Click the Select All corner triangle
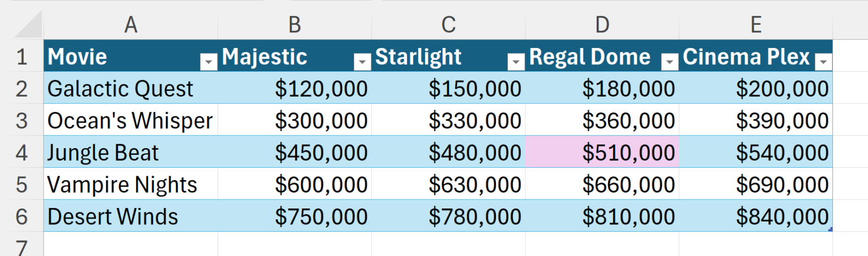The width and height of the screenshot is (868, 256). click(28, 25)
